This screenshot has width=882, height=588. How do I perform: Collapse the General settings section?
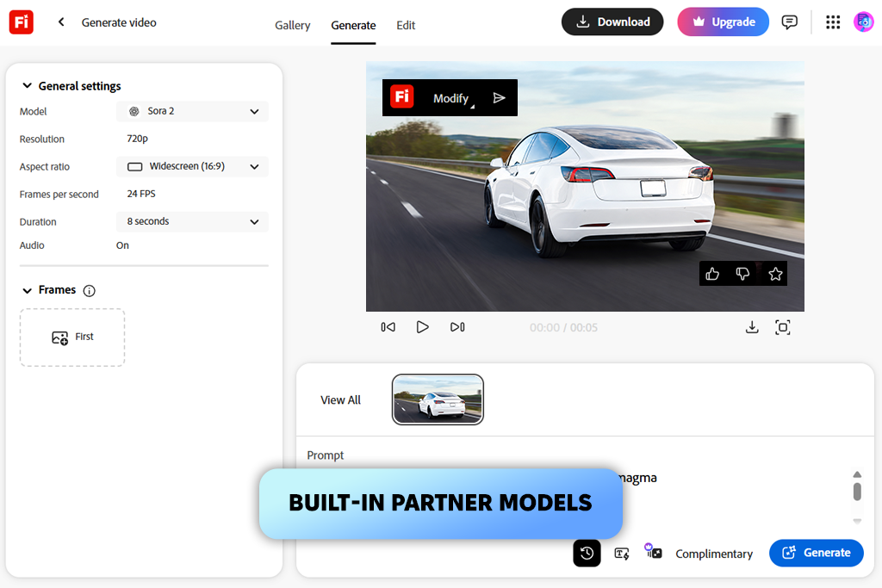click(x=27, y=85)
